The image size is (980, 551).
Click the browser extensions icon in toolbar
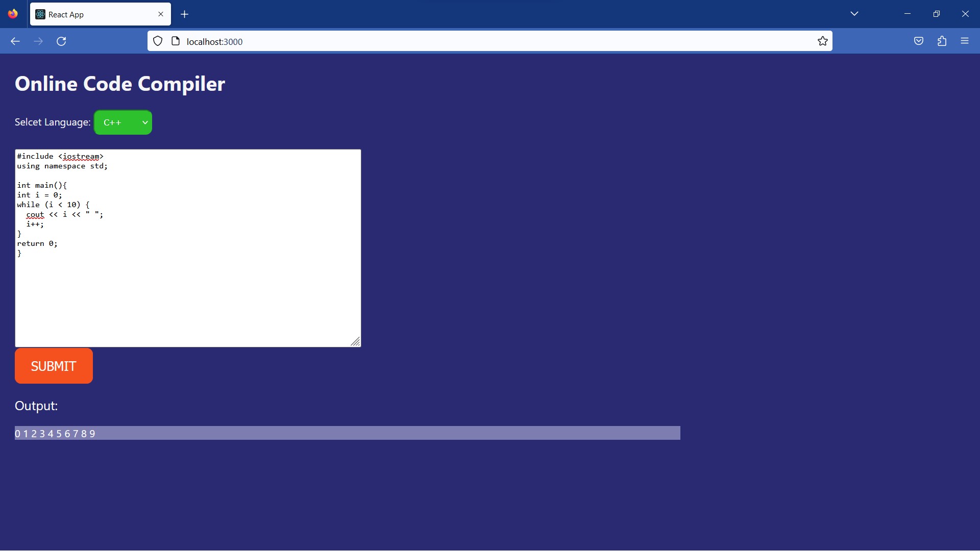[x=942, y=41]
